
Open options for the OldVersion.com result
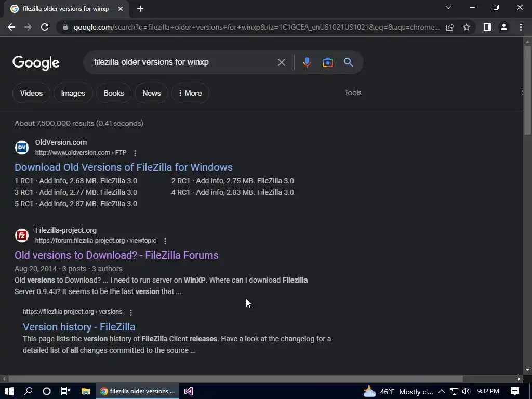135,153
